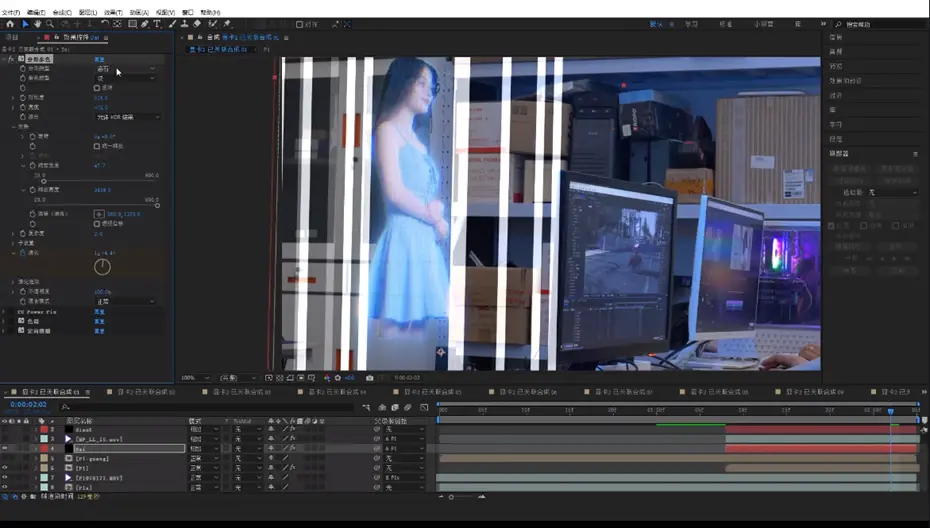Reset the 定向模糊 directional blur effect
Screen dimensions: 930x528
pos(99,331)
